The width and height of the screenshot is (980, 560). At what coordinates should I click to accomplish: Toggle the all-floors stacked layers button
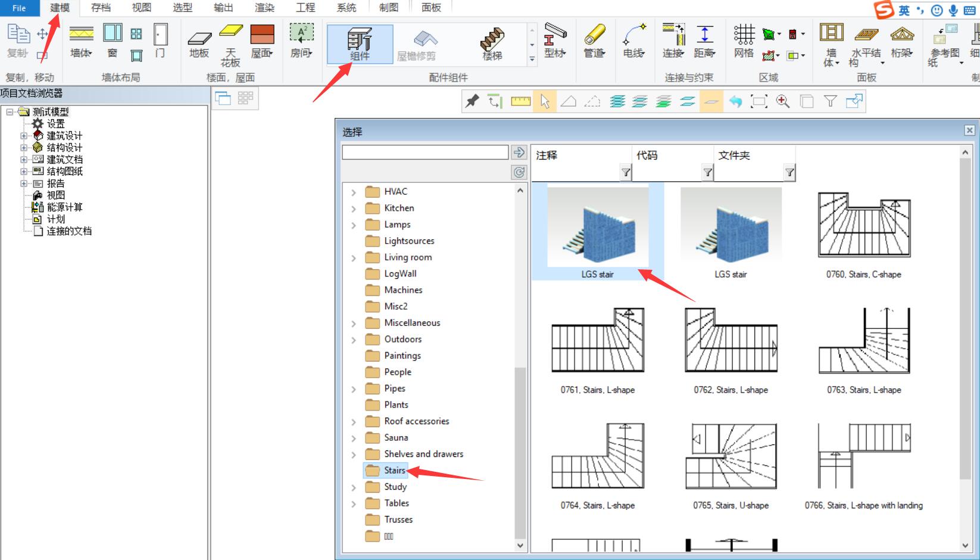617,101
